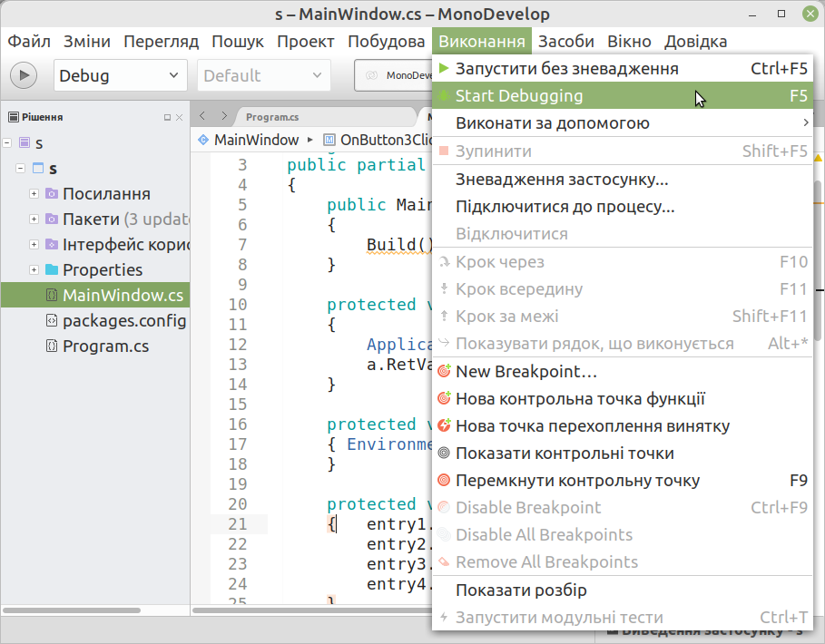Open the Перегляд menu
Screen dimensions: 825x644
coord(161,41)
